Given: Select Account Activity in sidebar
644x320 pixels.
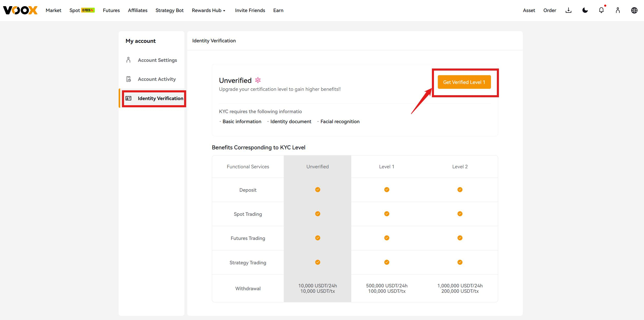Looking at the screenshot, I should (151, 79).
